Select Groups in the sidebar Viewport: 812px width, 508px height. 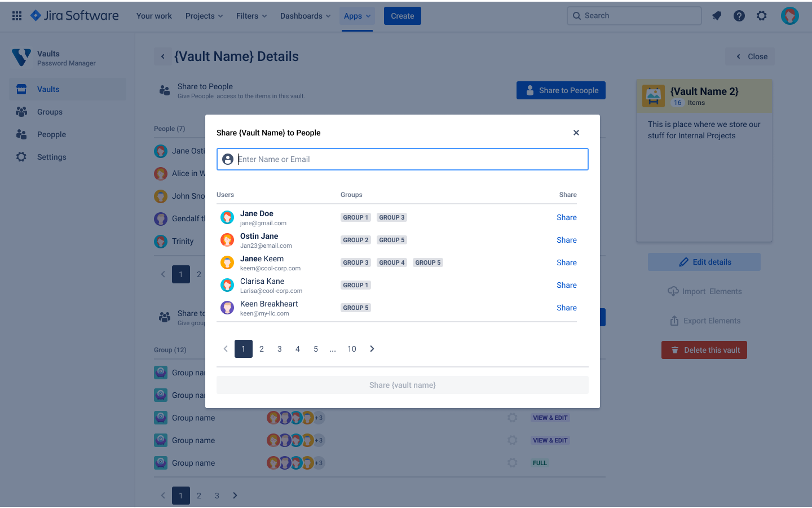pyautogui.click(x=68, y=112)
